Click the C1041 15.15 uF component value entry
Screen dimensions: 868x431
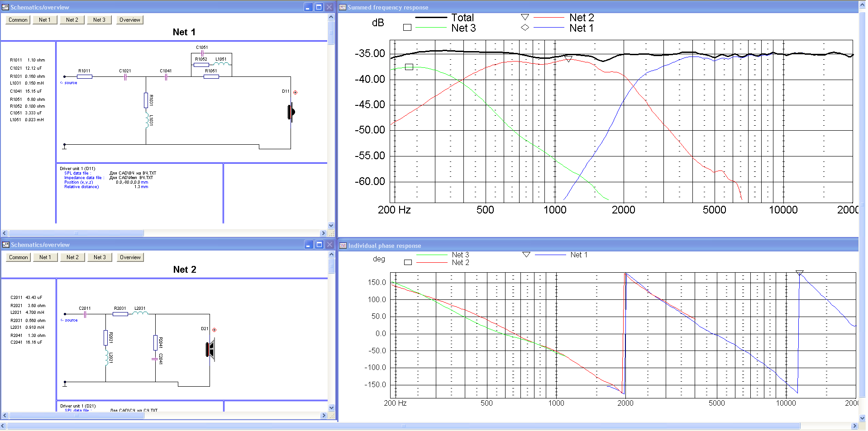pyautogui.click(x=26, y=91)
